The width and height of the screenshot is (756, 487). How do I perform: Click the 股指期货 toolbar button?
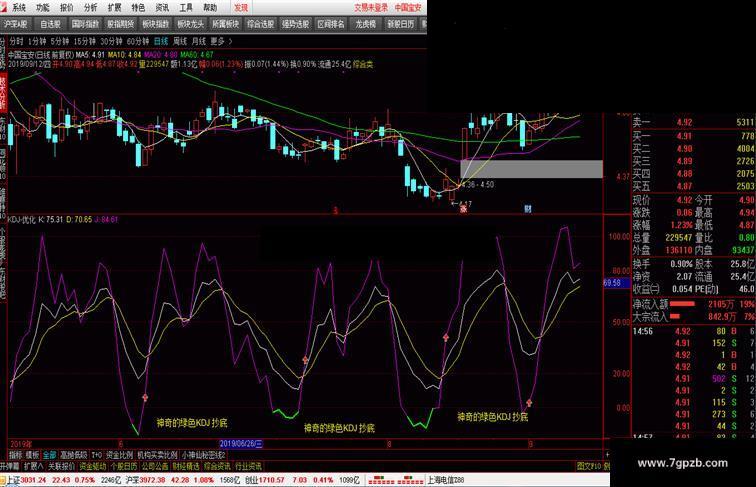click(120, 24)
